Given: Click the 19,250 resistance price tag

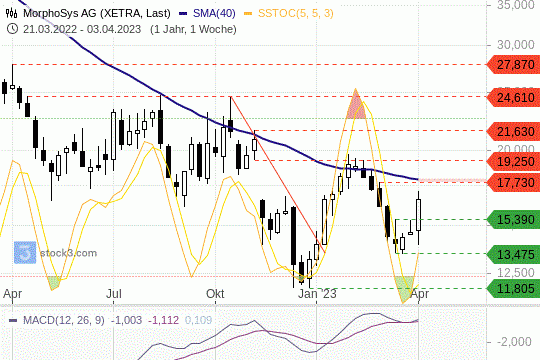Looking at the screenshot, I should [x=513, y=161].
